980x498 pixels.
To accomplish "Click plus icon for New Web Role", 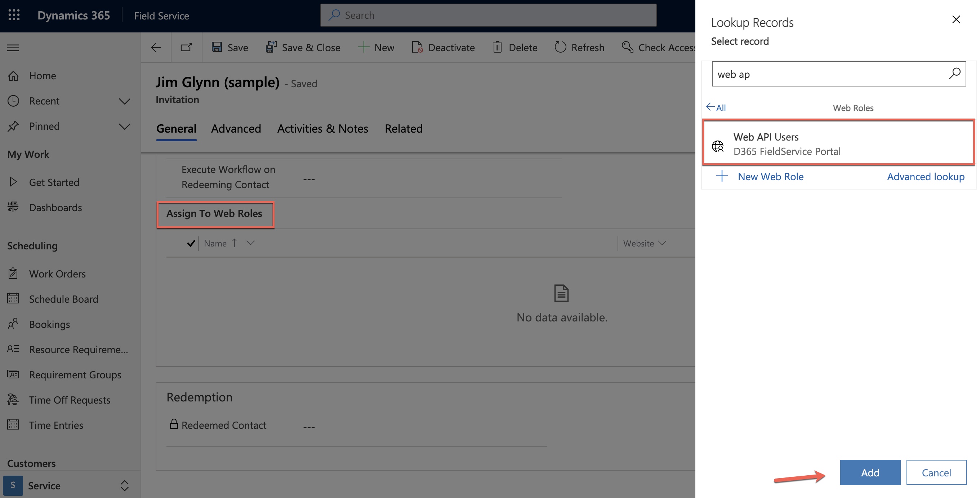I will pos(722,176).
